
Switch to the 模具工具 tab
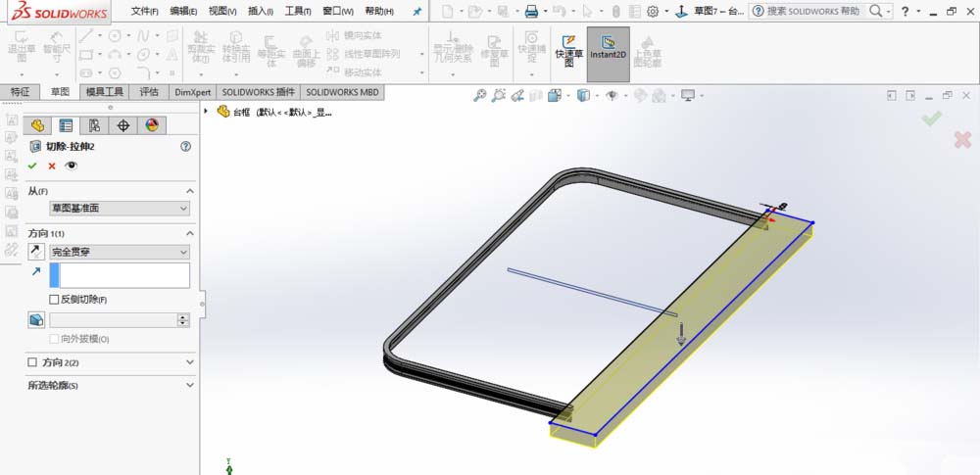[x=105, y=92]
